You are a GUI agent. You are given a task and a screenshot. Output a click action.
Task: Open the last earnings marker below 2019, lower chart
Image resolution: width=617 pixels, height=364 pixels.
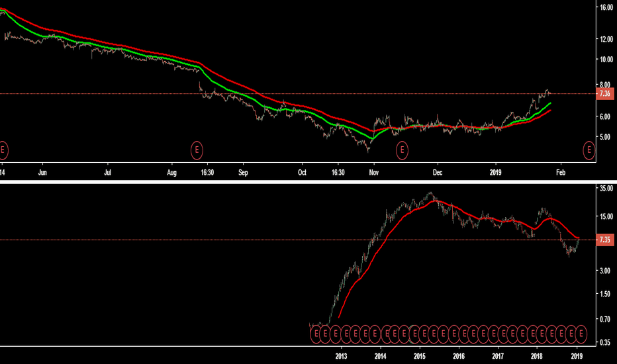point(581,334)
